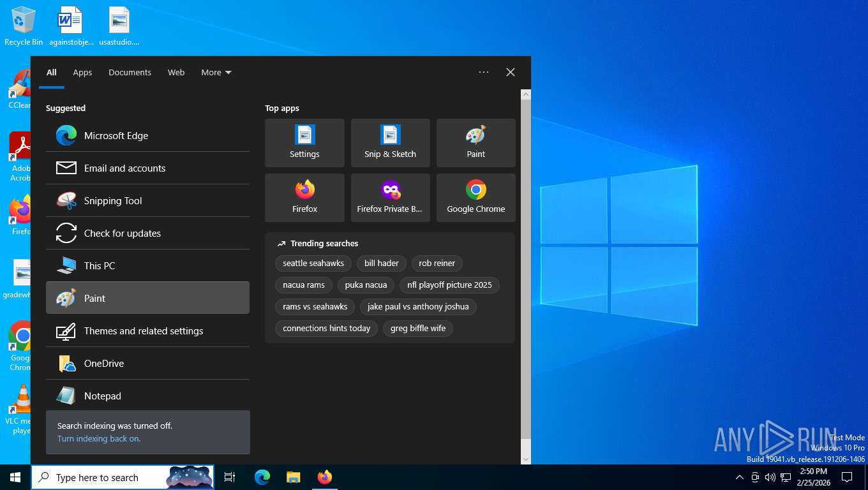868x490 pixels.
Task: Search trending topic greg biffle wife
Action: [x=418, y=328]
